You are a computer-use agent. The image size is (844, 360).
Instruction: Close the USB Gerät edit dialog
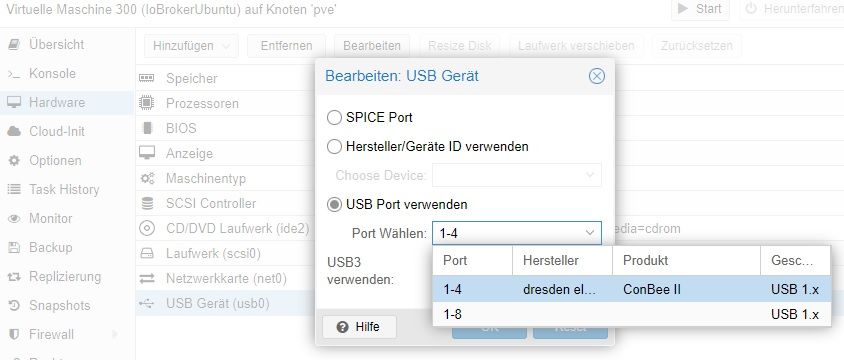596,76
